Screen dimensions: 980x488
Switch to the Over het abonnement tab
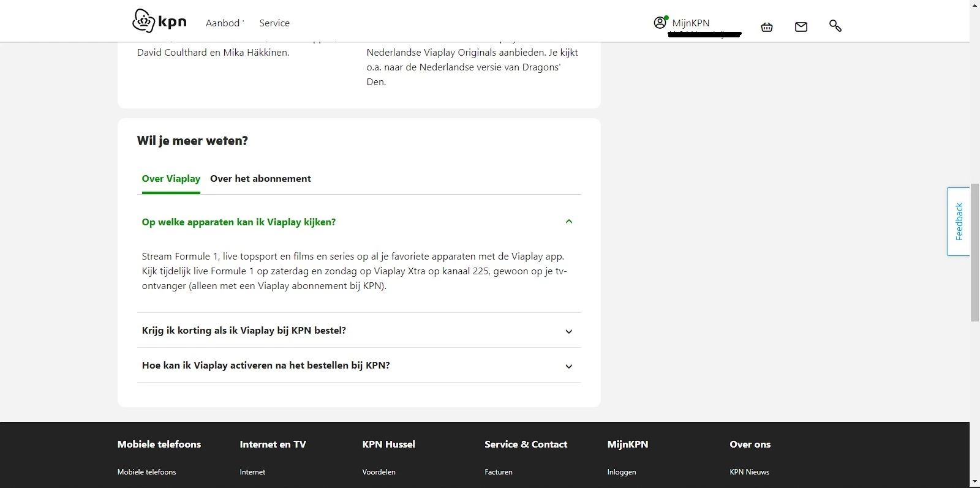point(260,179)
